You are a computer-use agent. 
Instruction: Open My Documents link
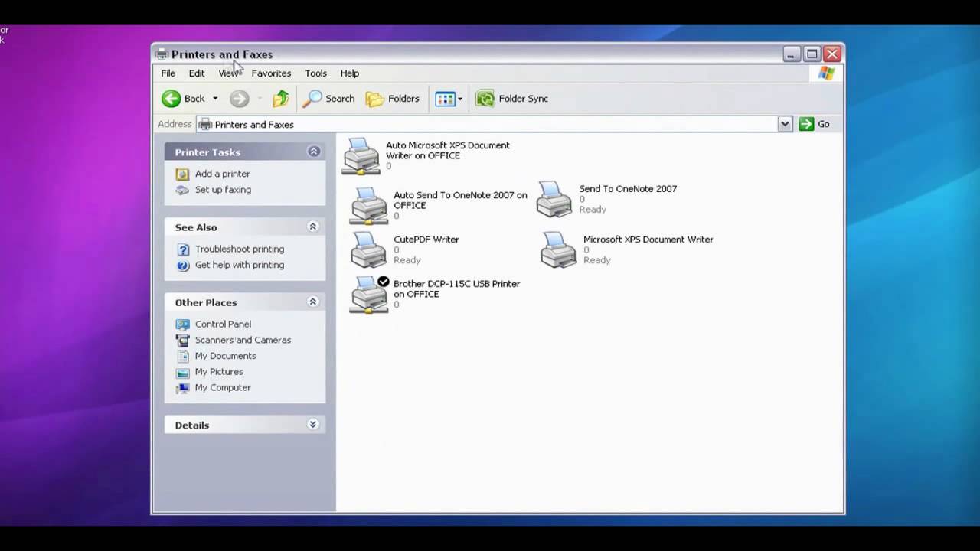[x=225, y=356]
